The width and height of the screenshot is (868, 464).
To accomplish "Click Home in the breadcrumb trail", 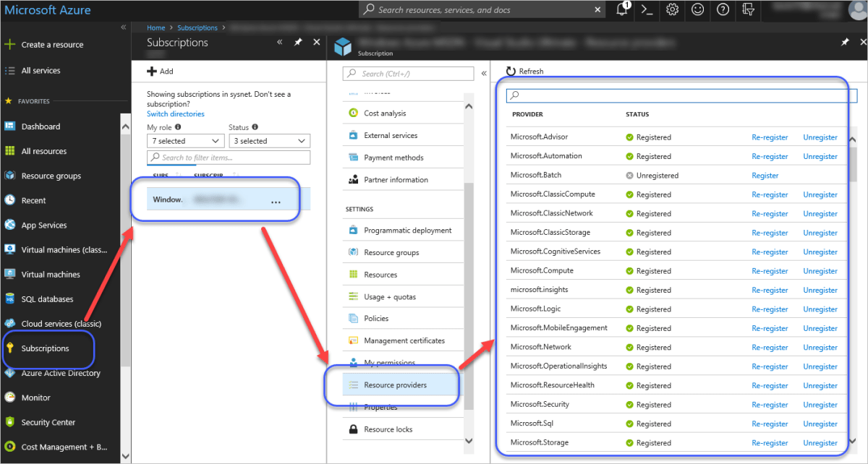I will click(156, 27).
